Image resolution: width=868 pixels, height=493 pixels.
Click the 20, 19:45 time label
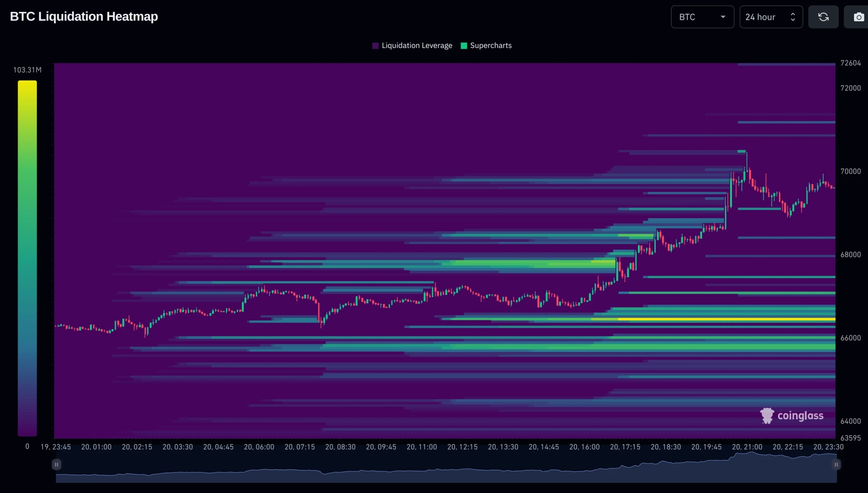coord(707,447)
